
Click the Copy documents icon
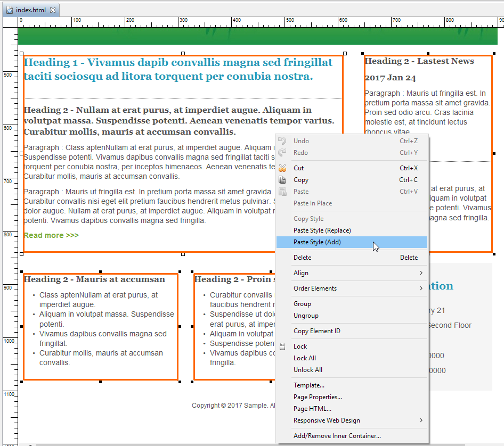[x=282, y=180]
